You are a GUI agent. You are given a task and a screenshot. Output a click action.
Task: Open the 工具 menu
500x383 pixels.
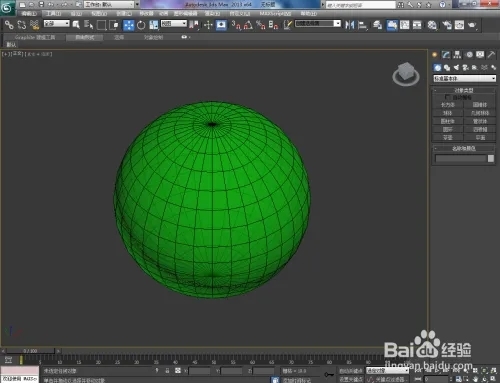(x=53, y=13)
